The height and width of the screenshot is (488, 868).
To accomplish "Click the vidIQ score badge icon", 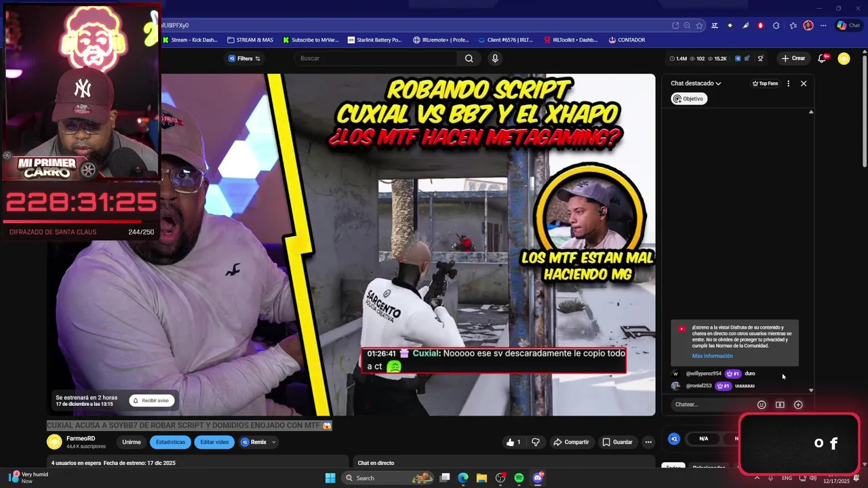I will [674, 439].
